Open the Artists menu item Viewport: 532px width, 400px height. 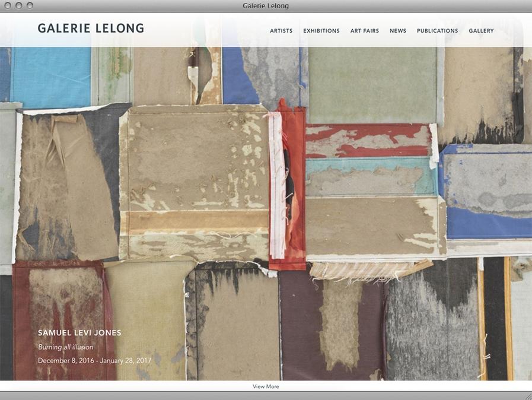pos(281,30)
